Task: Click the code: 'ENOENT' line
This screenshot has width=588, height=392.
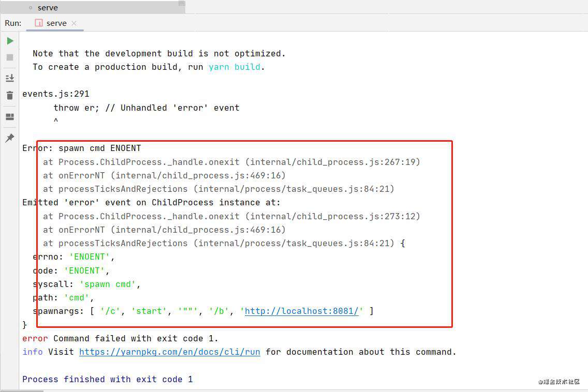Action: coord(71,270)
